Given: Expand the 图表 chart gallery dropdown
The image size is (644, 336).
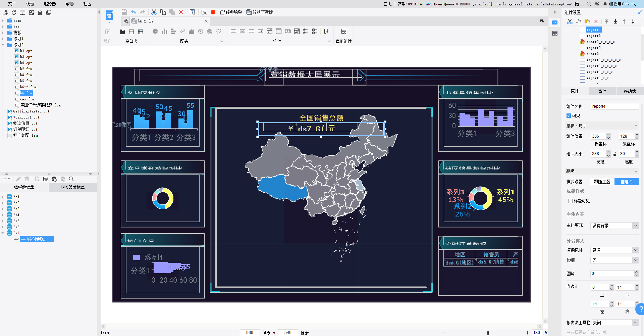Looking at the screenshot, I should (221, 41).
